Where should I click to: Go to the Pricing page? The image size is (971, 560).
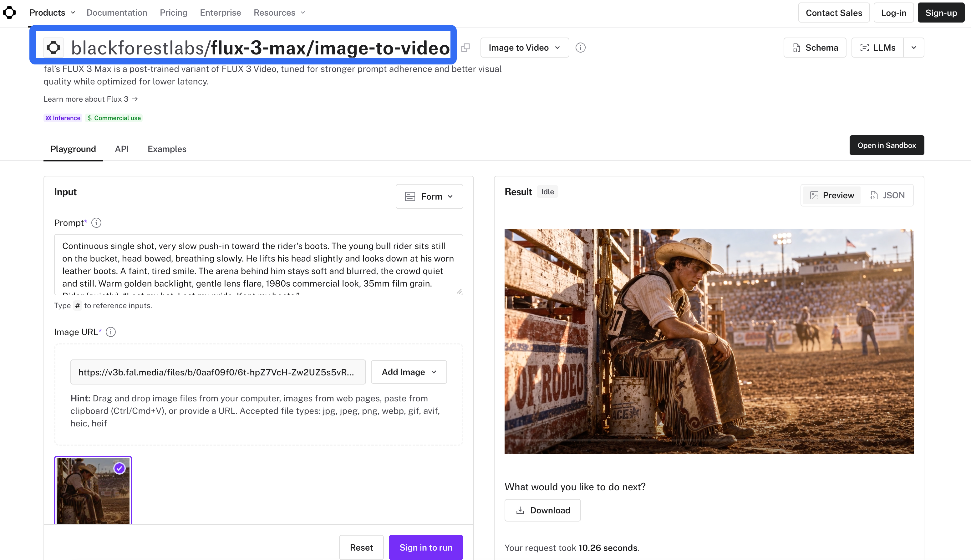(x=173, y=13)
